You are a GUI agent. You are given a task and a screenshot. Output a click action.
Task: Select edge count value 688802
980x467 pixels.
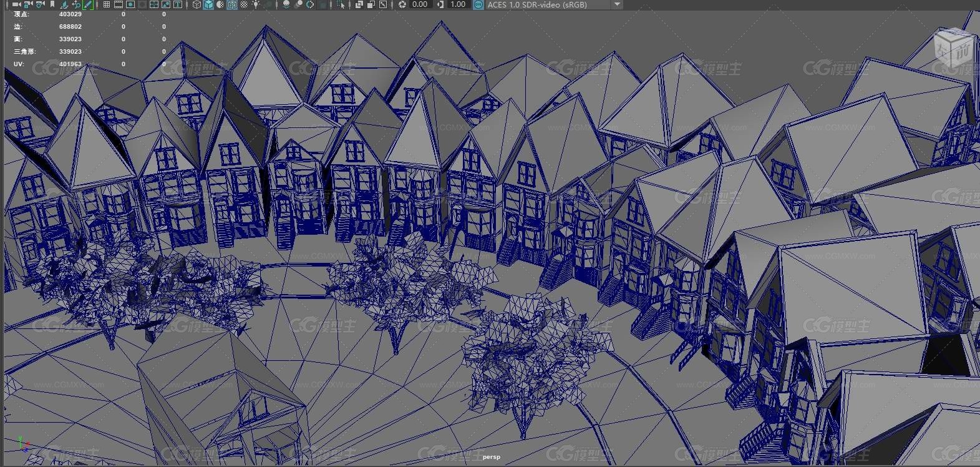(70, 26)
